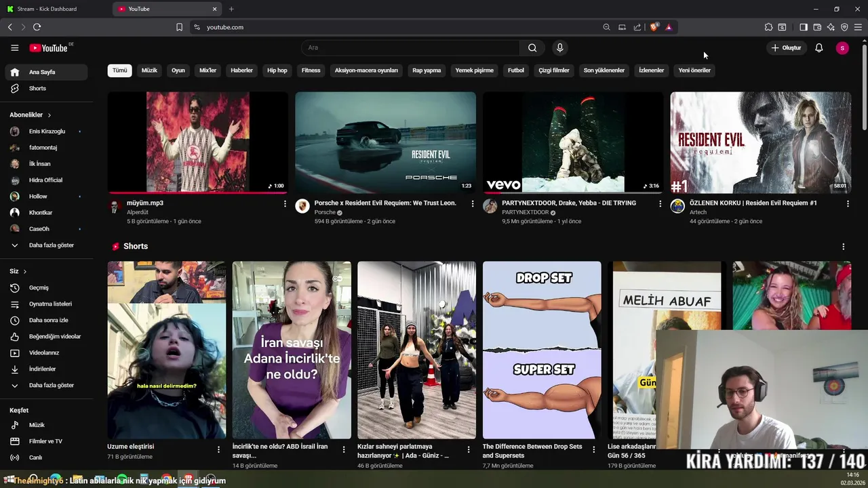Open Filmler ve TV section
The width and height of the screenshot is (868, 488).
click(x=46, y=441)
